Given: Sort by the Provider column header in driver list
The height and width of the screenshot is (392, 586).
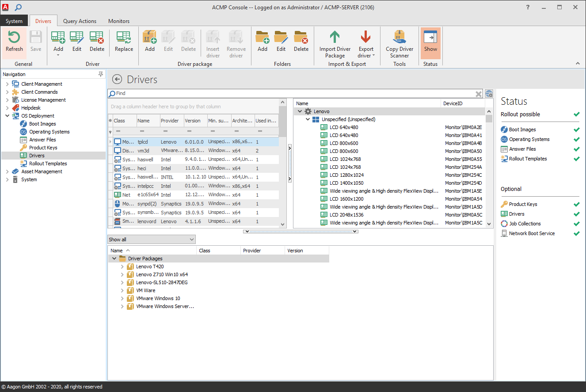Looking at the screenshot, I should point(172,120).
